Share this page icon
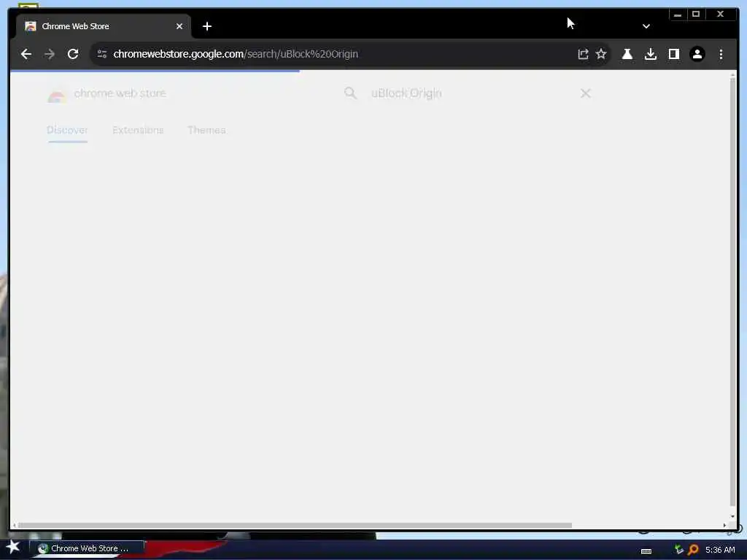 pyautogui.click(x=583, y=54)
